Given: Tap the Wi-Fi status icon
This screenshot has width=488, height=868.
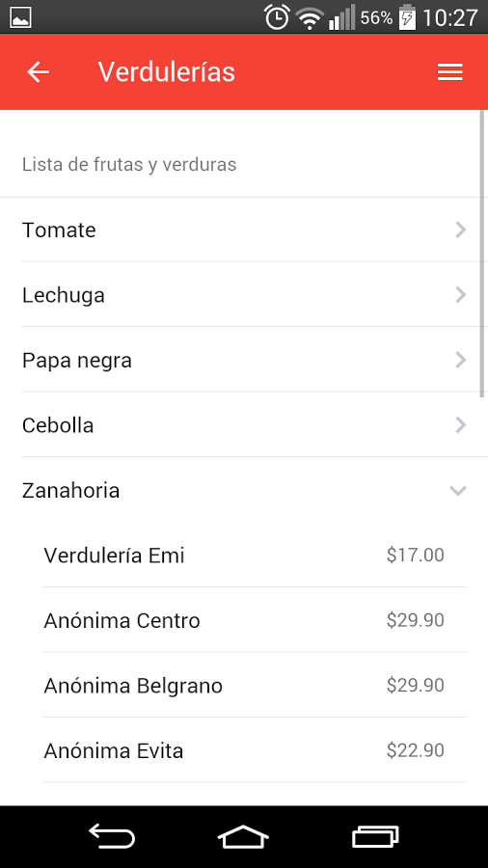Looking at the screenshot, I should coord(310,18).
